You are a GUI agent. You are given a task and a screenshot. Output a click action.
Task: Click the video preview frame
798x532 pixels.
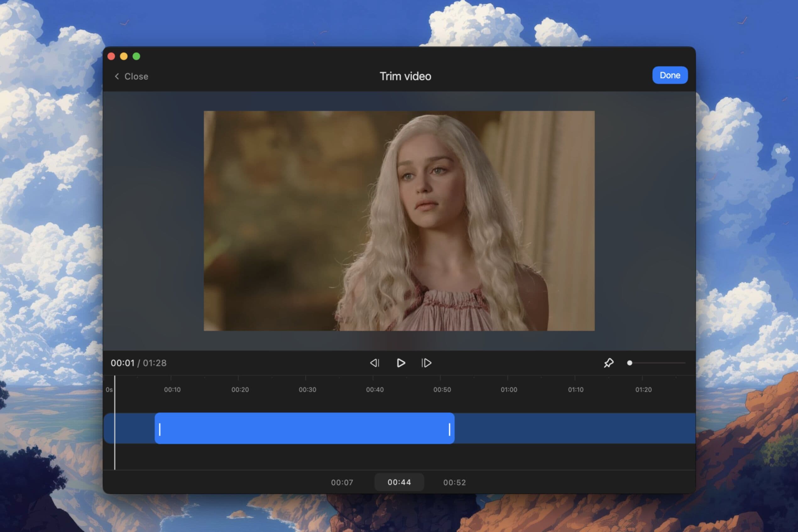pos(399,221)
